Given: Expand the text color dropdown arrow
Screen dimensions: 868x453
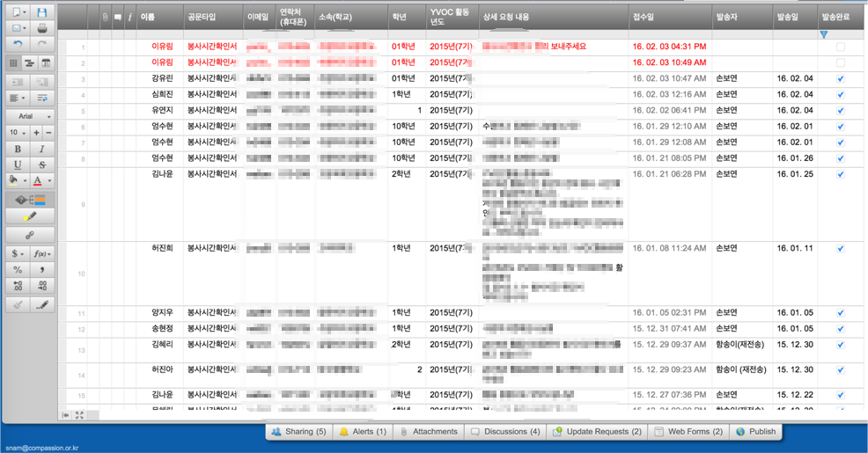Looking at the screenshot, I should click(49, 181).
